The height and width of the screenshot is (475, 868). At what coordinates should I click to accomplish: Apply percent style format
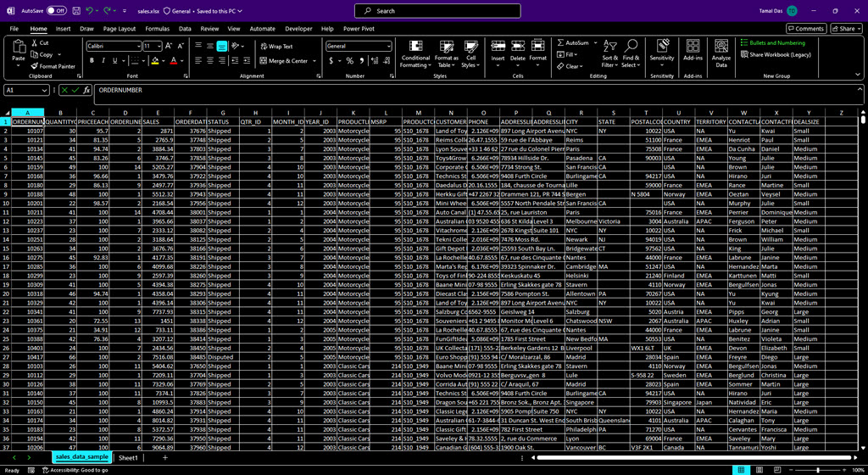click(x=349, y=61)
